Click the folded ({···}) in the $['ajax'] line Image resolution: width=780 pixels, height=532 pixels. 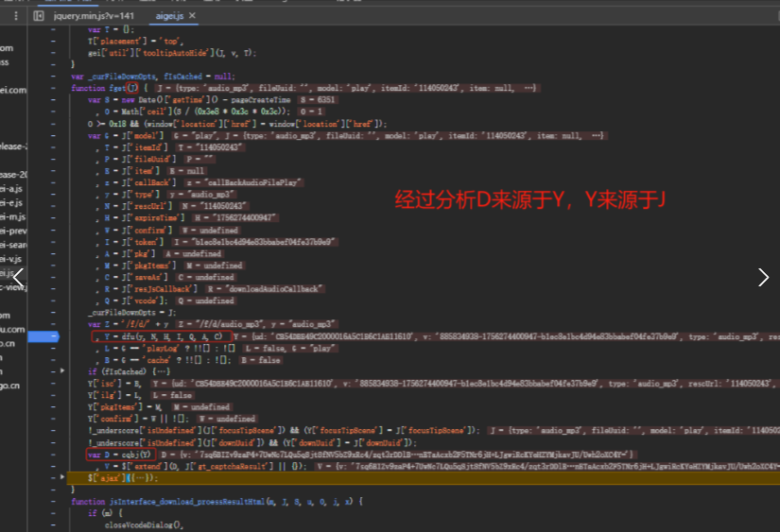[143, 478]
